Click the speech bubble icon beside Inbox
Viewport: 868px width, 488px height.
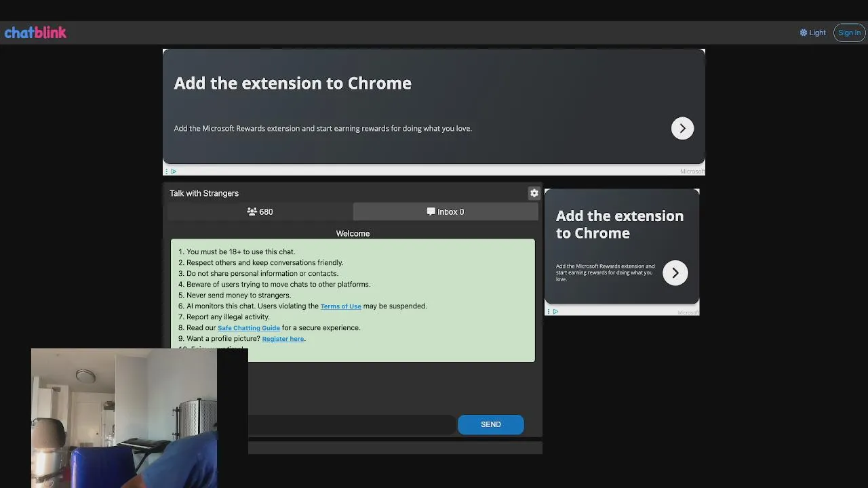point(431,212)
